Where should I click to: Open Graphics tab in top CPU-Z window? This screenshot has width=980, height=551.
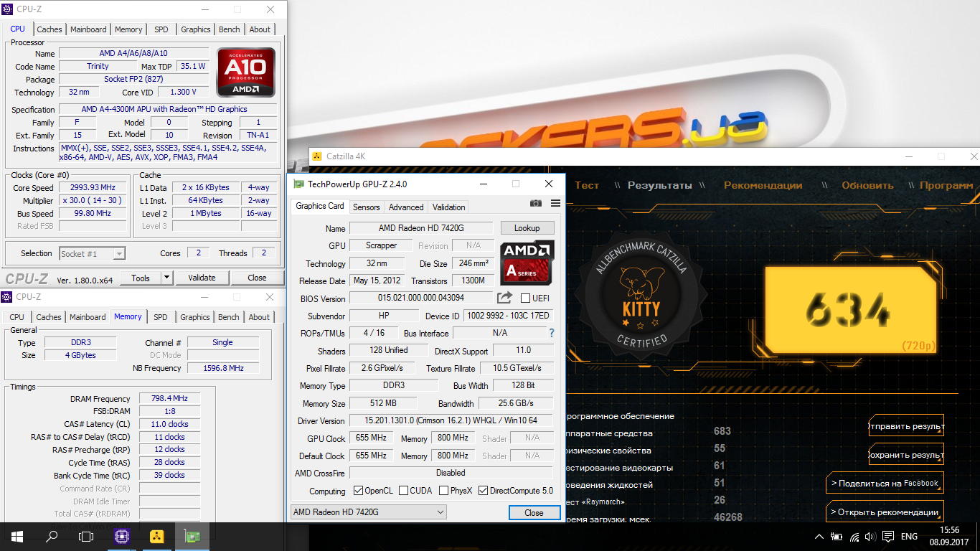(x=196, y=29)
